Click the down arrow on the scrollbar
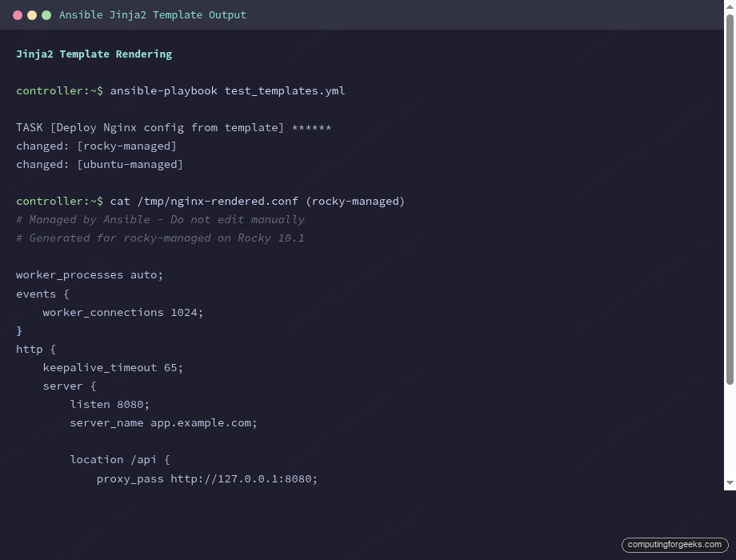The image size is (736, 560). click(729, 483)
